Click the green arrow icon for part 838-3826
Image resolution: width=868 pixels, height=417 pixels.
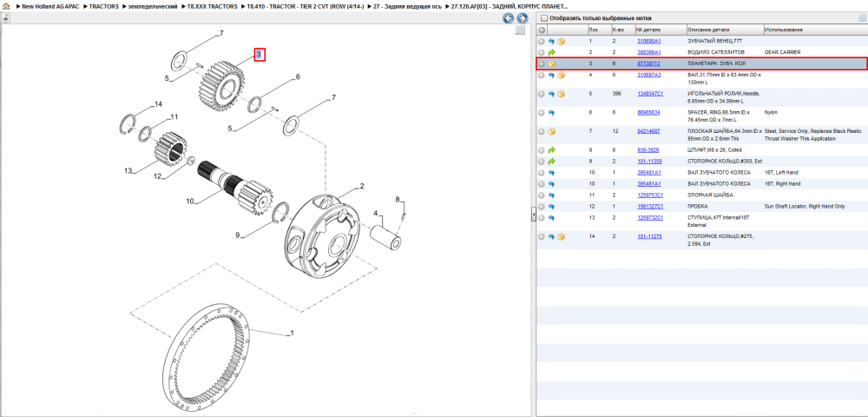(x=551, y=150)
